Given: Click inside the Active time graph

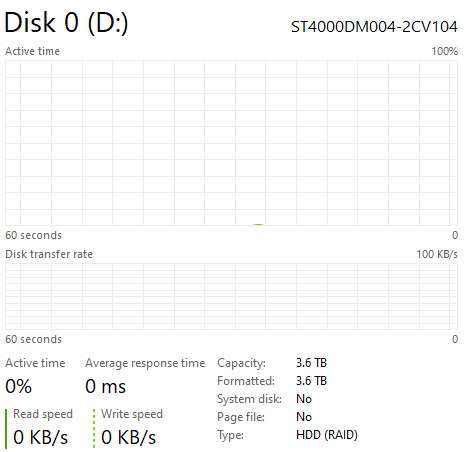Looking at the screenshot, I should (231, 143).
